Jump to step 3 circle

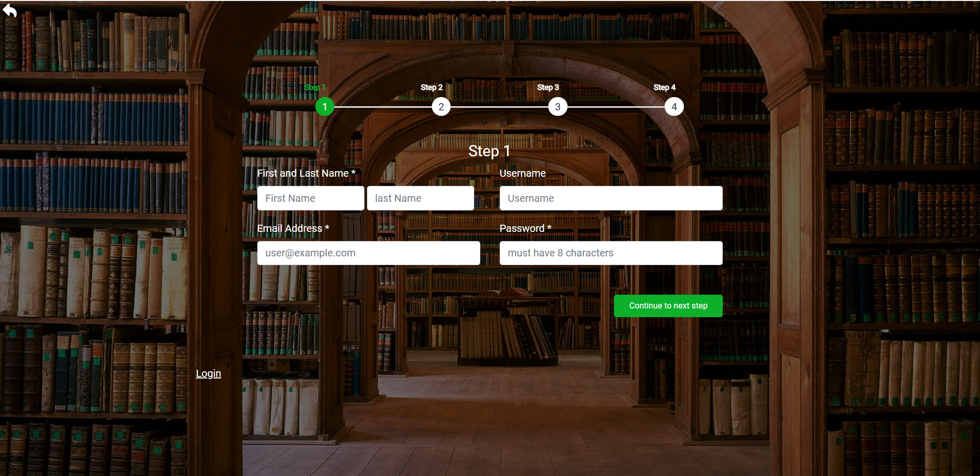point(558,107)
